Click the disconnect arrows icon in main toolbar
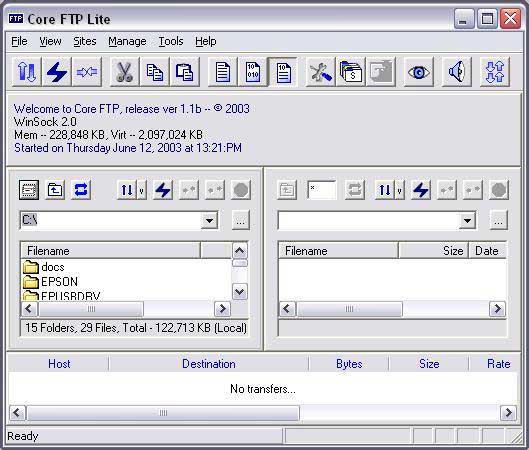529x450 pixels. 87,72
